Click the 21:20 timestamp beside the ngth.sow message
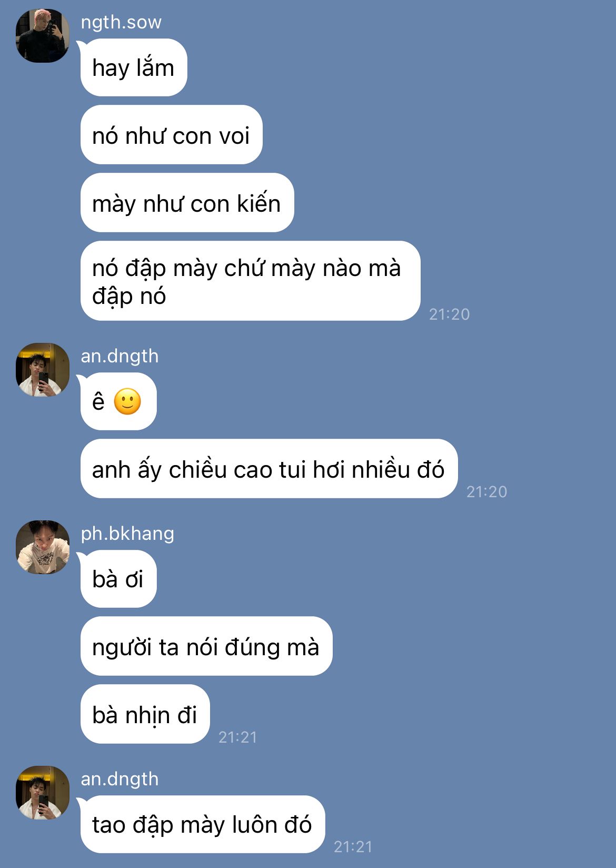 (449, 314)
